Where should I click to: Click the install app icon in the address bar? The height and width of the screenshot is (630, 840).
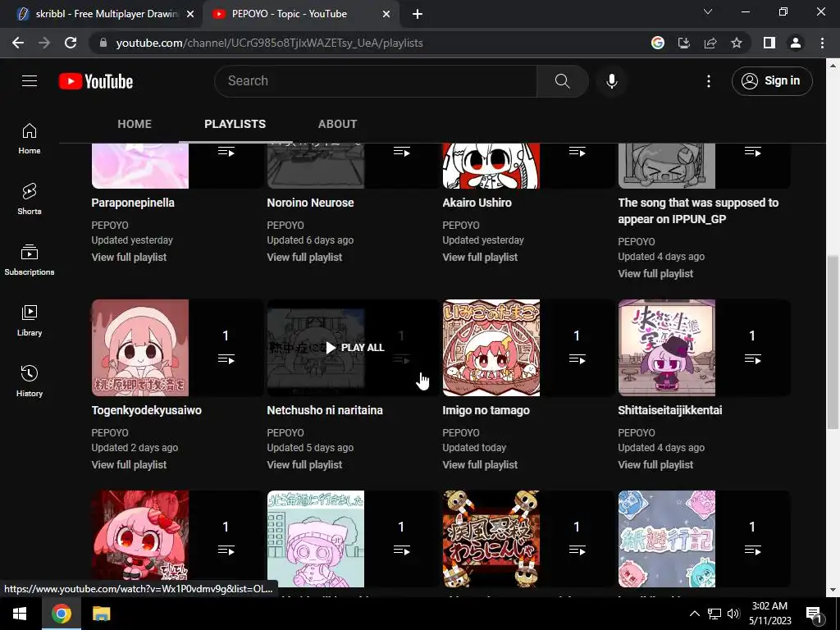(x=684, y=43)
